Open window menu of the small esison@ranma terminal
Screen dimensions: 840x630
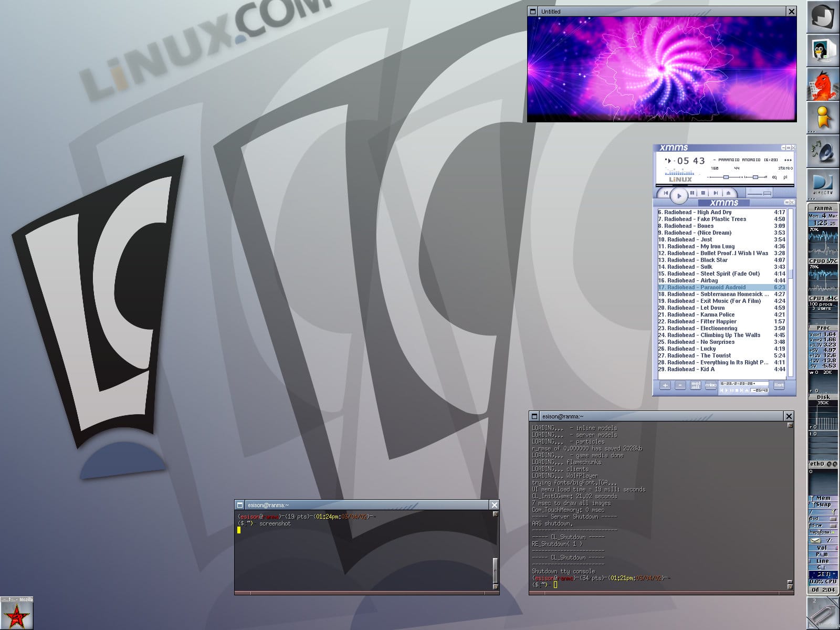240,505
